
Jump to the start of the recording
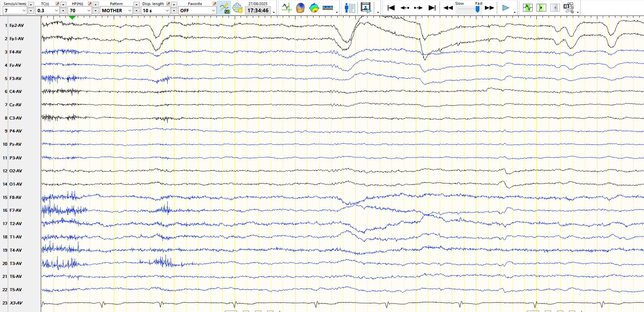(x=391, y=8)
